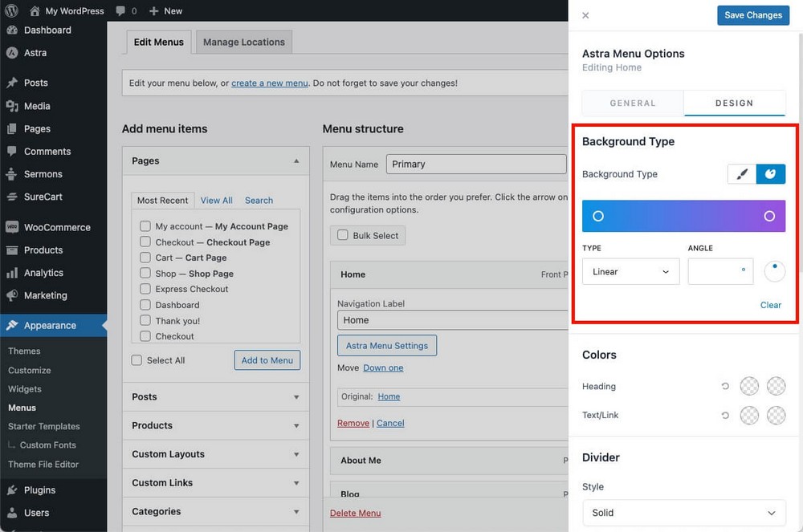Enable the Bulk Select checkbox
The width and height of the screenshot is (803, 532).
coord(343,235)
